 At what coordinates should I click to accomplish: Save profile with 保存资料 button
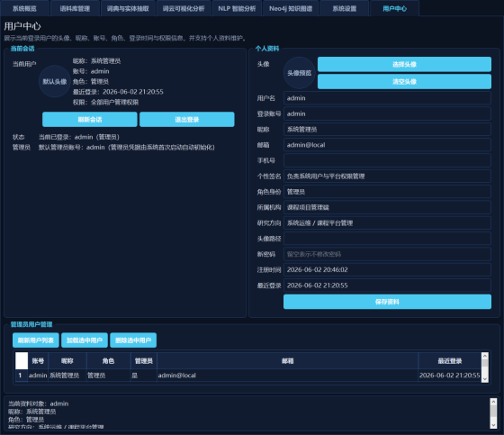point(387,302)
